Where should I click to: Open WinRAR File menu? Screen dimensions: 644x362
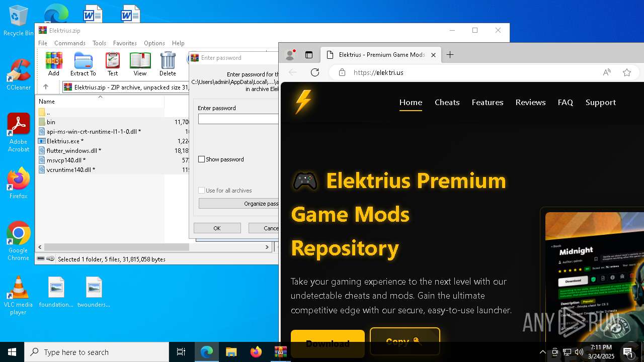[43, 43]
